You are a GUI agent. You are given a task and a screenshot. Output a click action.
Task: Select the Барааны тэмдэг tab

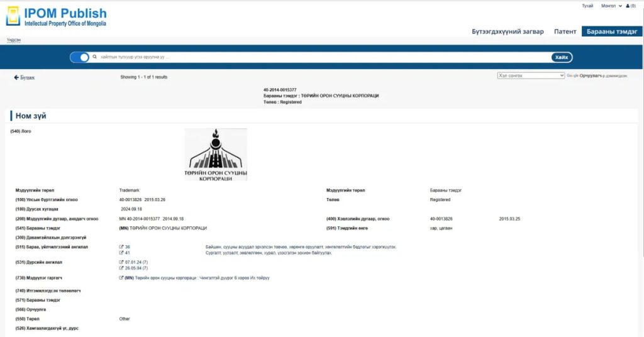(x=611, y=31)
